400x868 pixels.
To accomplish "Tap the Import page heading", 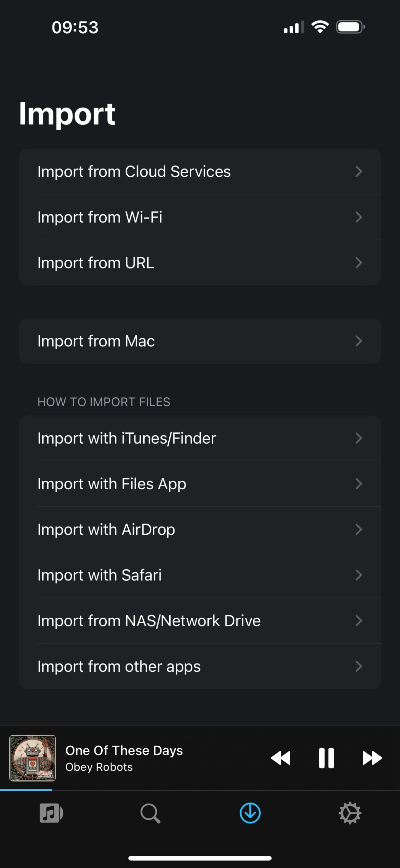I will click(67, 114).
